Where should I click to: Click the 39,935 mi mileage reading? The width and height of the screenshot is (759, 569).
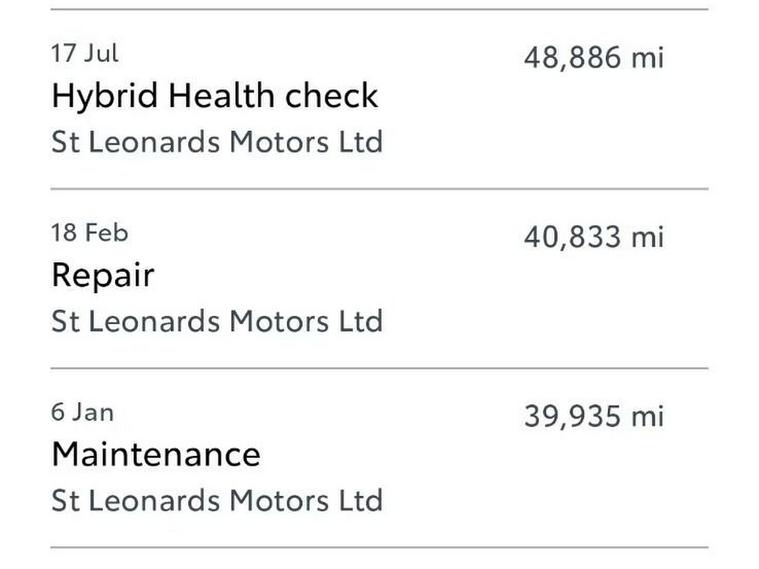[x=594, y=416]
